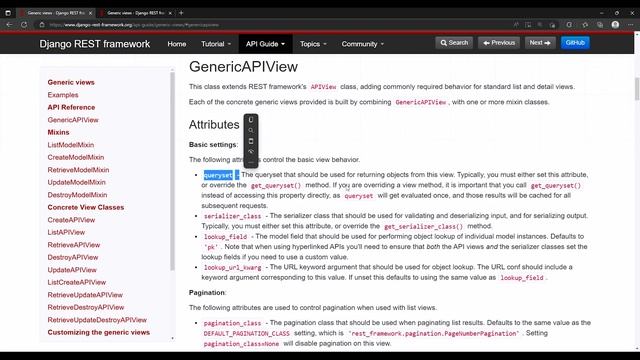Screen dimensions: 640x360
Task: Open the browser profile avatar
Action: (615, 24)
